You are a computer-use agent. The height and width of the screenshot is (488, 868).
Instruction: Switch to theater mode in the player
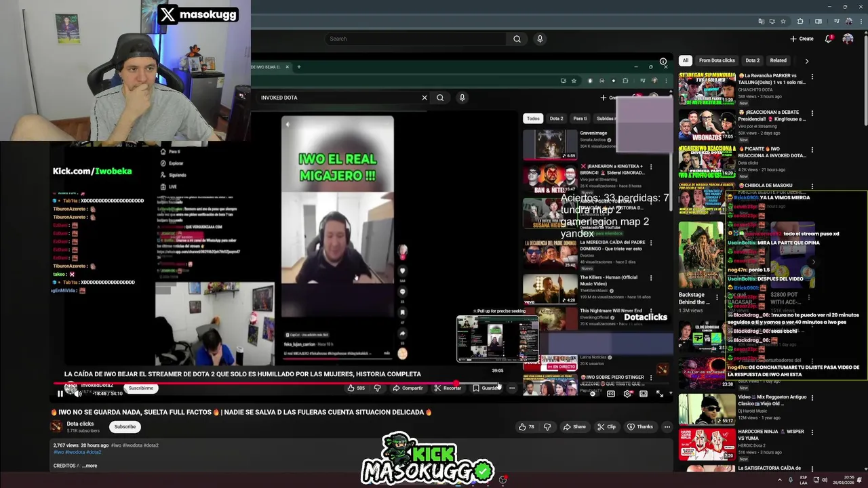click(x=644, y=394)
